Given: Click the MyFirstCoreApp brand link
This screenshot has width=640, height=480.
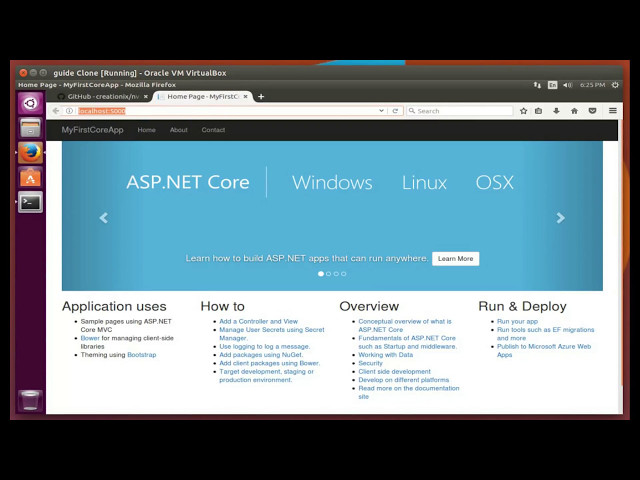Looking at the screenshot, I should (92, 130).
